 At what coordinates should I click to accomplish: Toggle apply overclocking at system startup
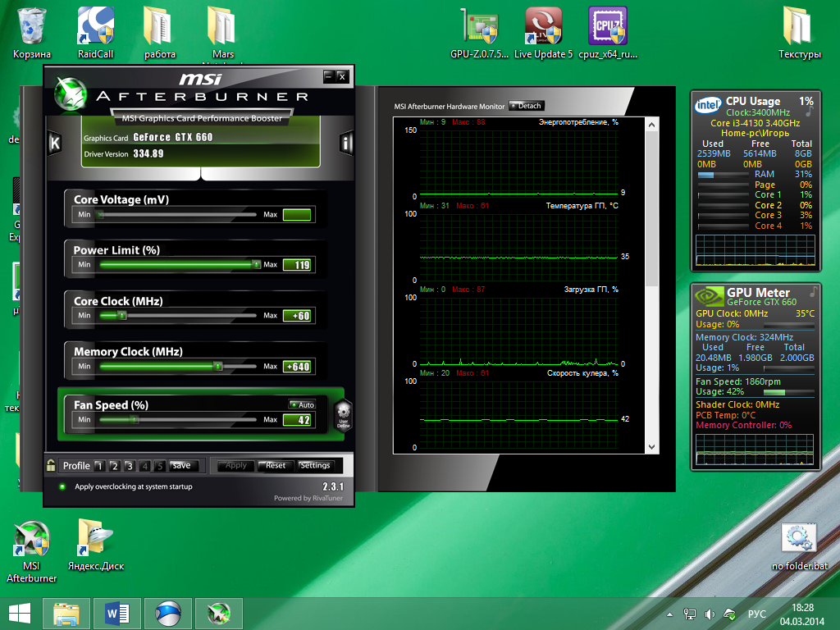point(62,486)
